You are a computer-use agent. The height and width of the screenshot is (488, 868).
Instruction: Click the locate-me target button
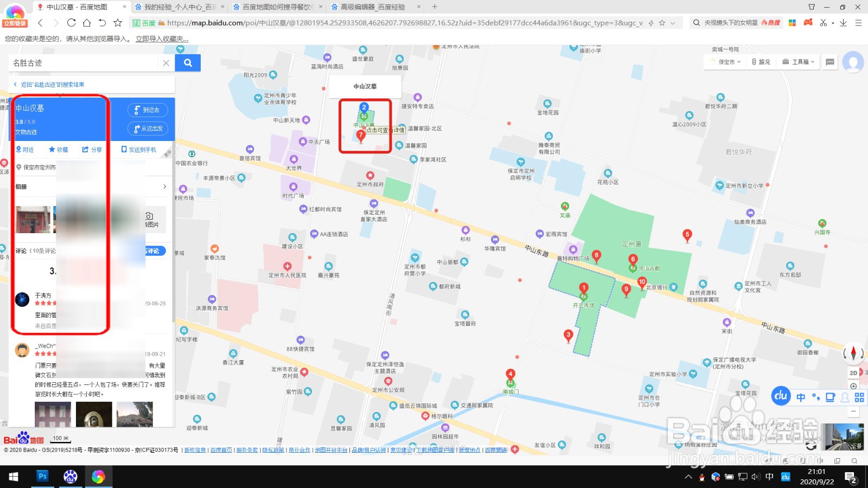853,386
